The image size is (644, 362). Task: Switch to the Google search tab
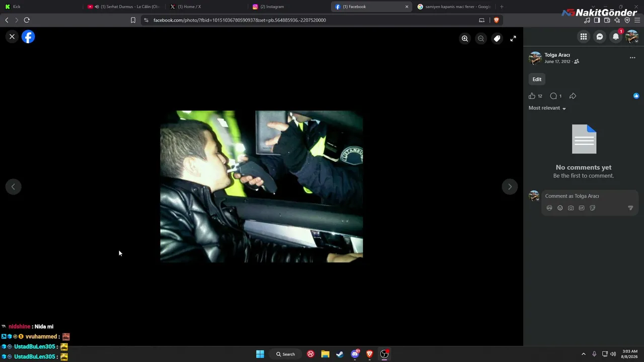click(x=454, y=7)
